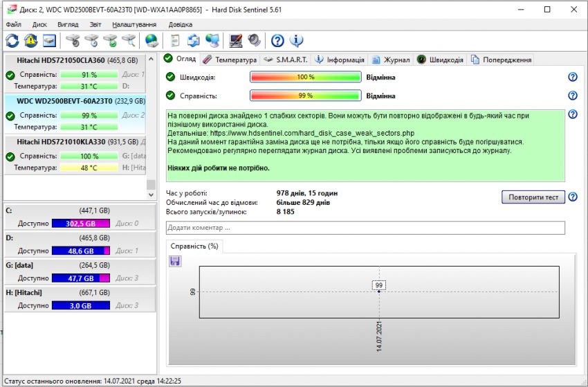Click the D: drive 48,6 GB usage bar
The height and width of the screenshot is (387, 588).
(x=81, y=251)
